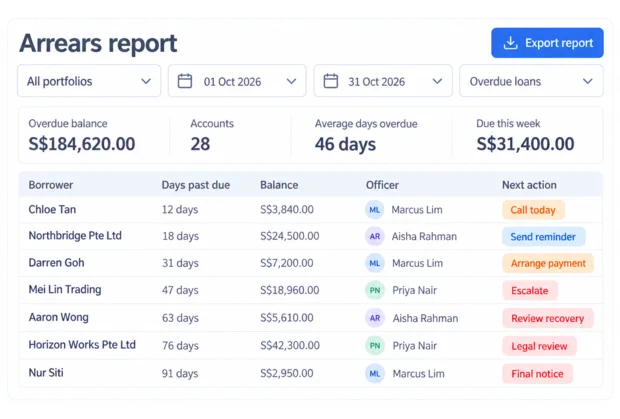Click the 31 days cell
The width and height of the screenshot is (620, 419).
180,263
